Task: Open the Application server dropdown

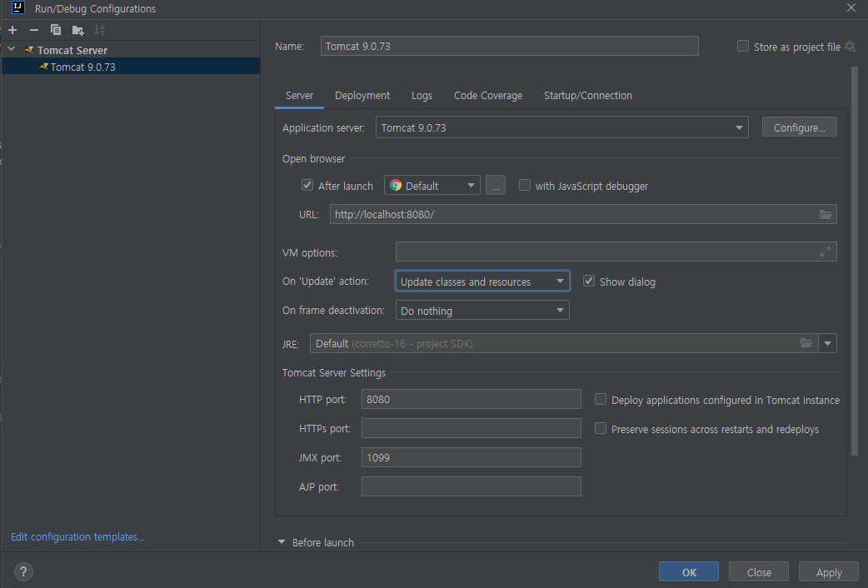Action: 562,127
